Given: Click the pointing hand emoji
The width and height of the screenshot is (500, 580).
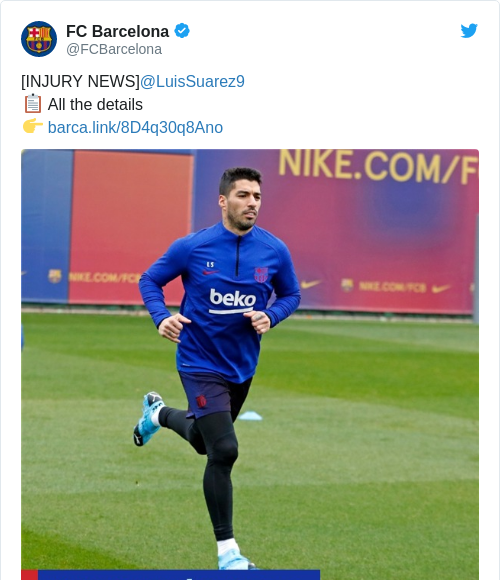Looking at the screenshot, I should click(33, 126).
